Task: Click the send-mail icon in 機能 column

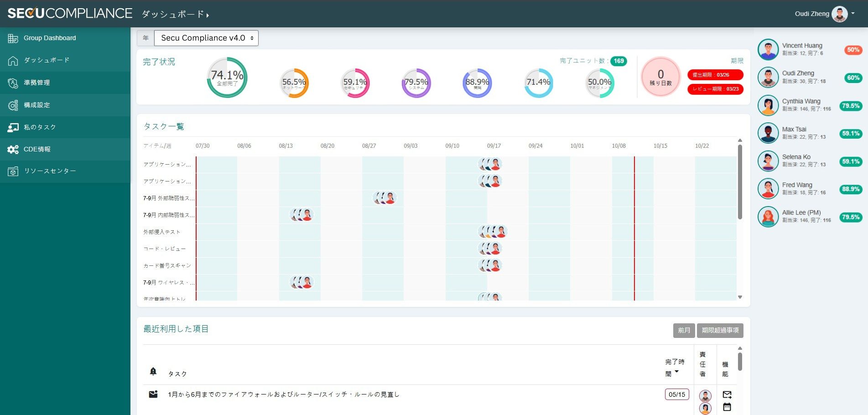Action: click(727, 394)
